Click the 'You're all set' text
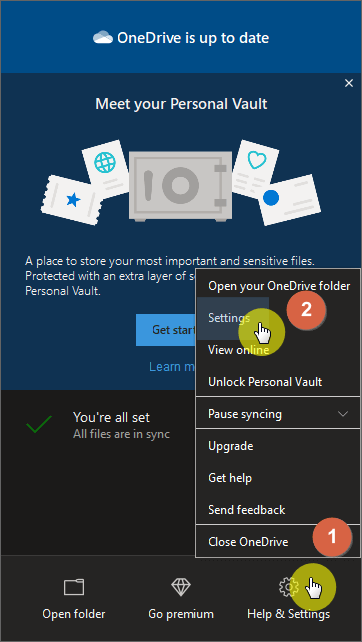The height and width of the screenshot is (642, 362). [111, 418]
